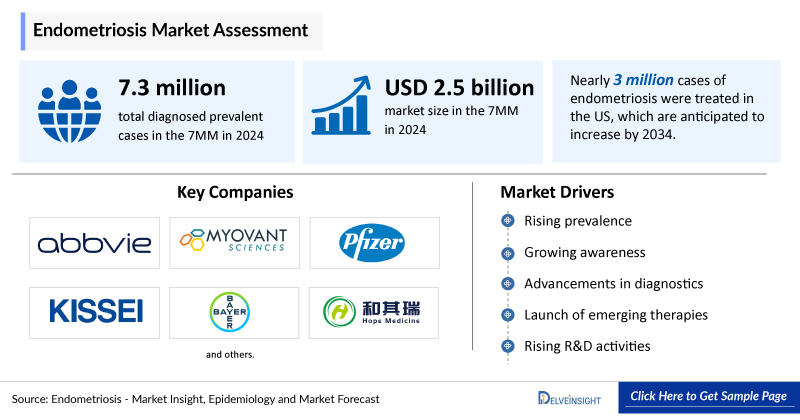
Task: Select the Myovant Sciences logo
Action: point(233,241)
